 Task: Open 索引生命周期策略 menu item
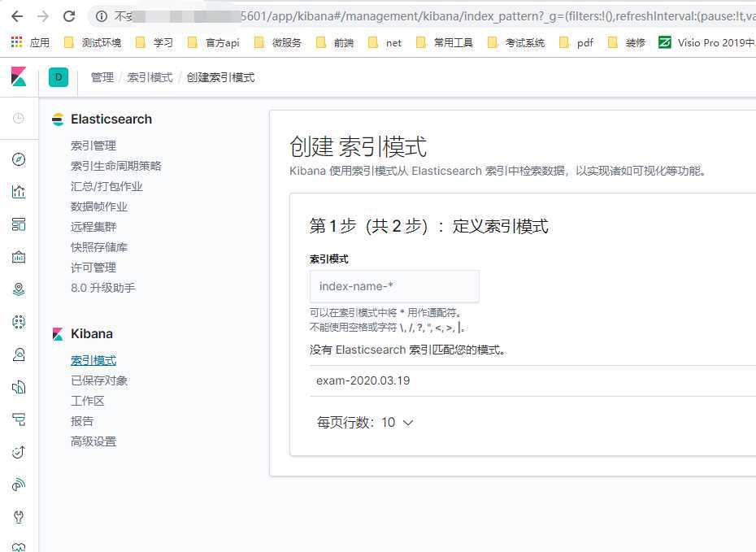[x=115, y=165]
